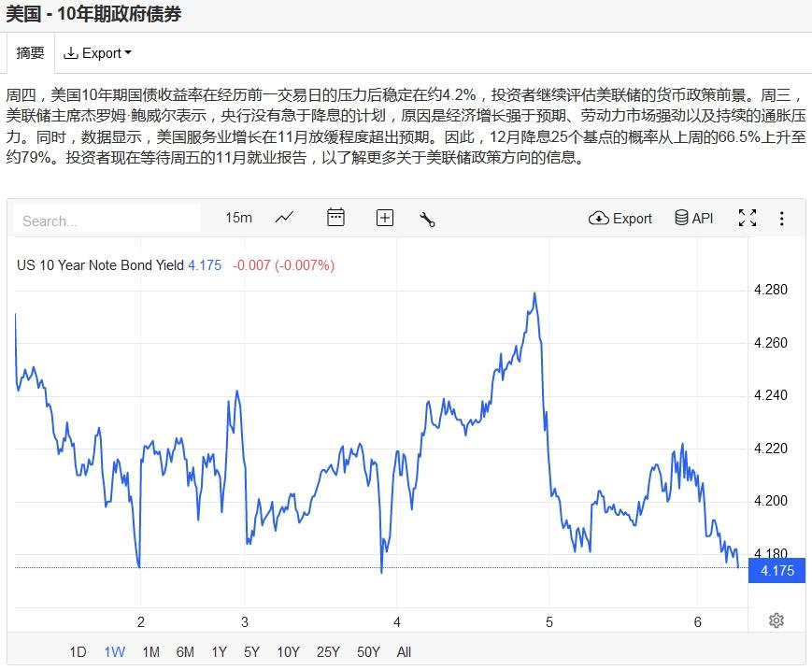Screen dimensions: 812x670
Task: Select the 1Y time range
Action: click(x=219, y=652)
